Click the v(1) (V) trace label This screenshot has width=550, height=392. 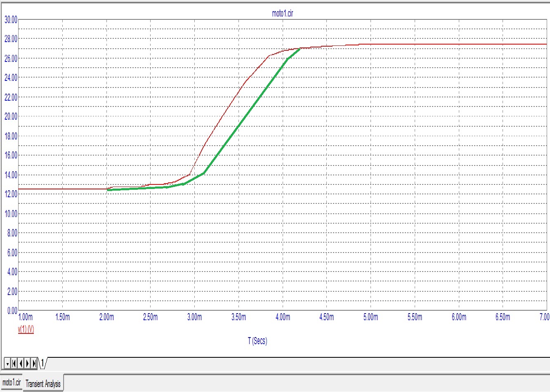click(x=26, y=329)
